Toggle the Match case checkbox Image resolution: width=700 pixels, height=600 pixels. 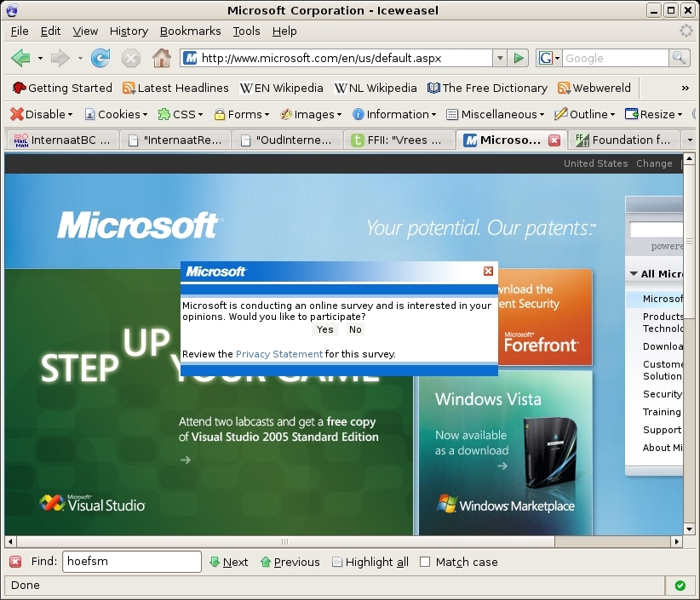(x=425, y=562)
